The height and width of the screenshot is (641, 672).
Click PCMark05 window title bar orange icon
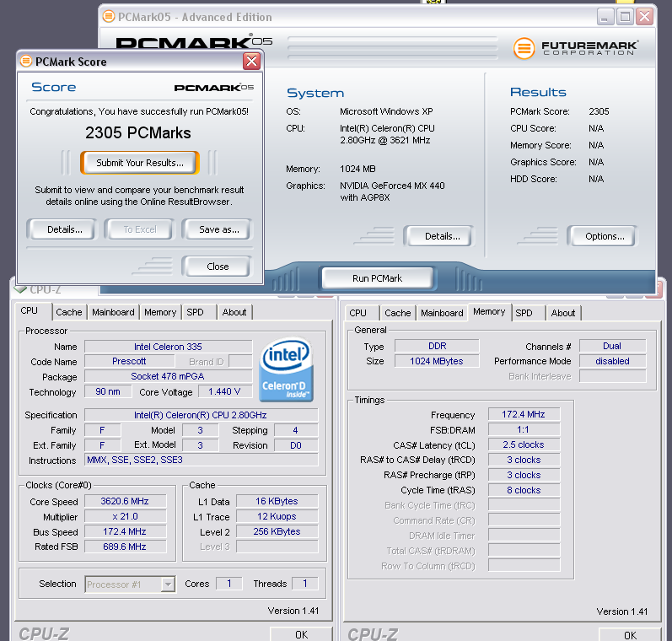(x=109, y=16)
